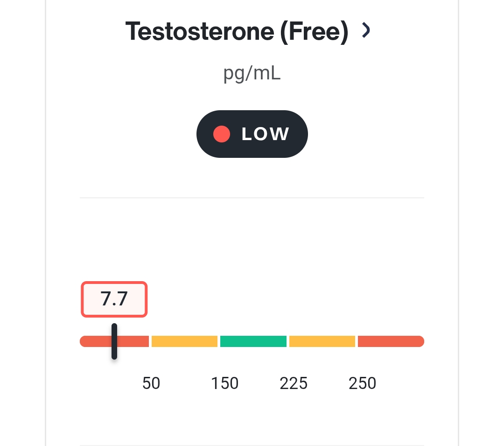Open the Testosterone (Free) details chevron

pyautogui.click(x=366, y=30)
